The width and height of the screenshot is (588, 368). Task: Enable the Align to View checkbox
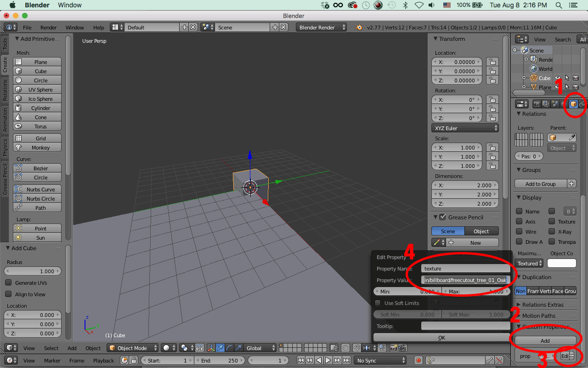8,294
